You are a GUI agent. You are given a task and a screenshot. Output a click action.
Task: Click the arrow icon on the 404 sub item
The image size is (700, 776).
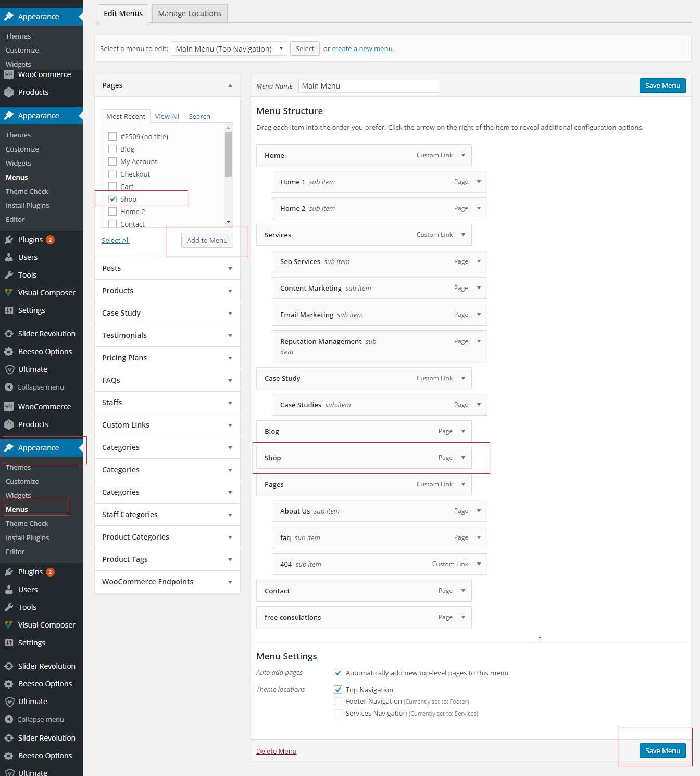[479, 564]
